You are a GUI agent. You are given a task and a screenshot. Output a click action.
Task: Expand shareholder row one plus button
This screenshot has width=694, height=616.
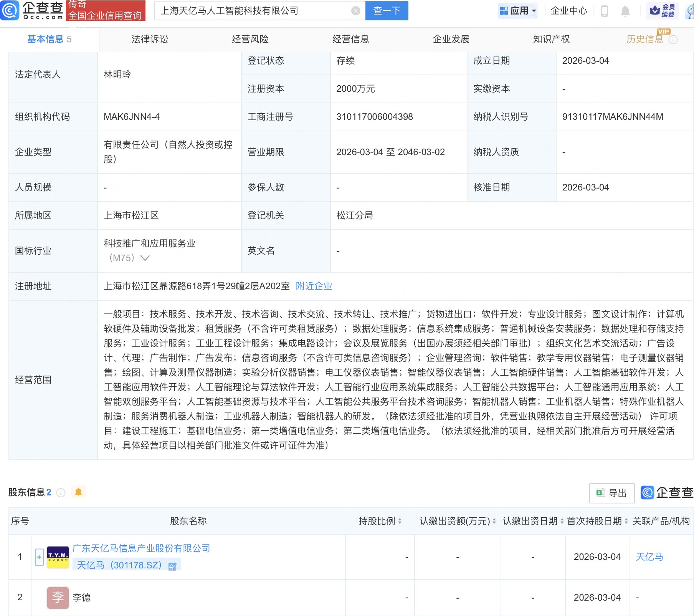[39, 557]
